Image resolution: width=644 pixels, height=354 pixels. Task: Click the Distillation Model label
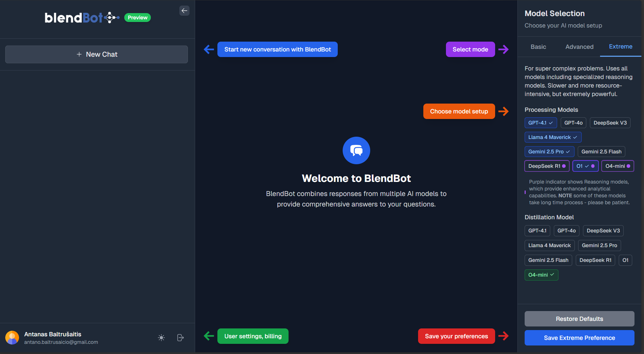(x=549, y=217)
